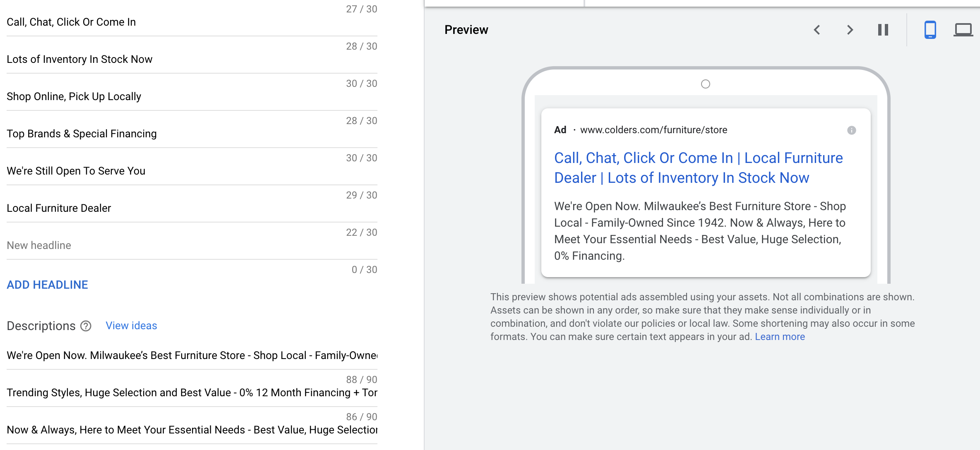Show previous ad preview combination
The width and height of the screenshot is (980, 450).
[x=817, y=30]
